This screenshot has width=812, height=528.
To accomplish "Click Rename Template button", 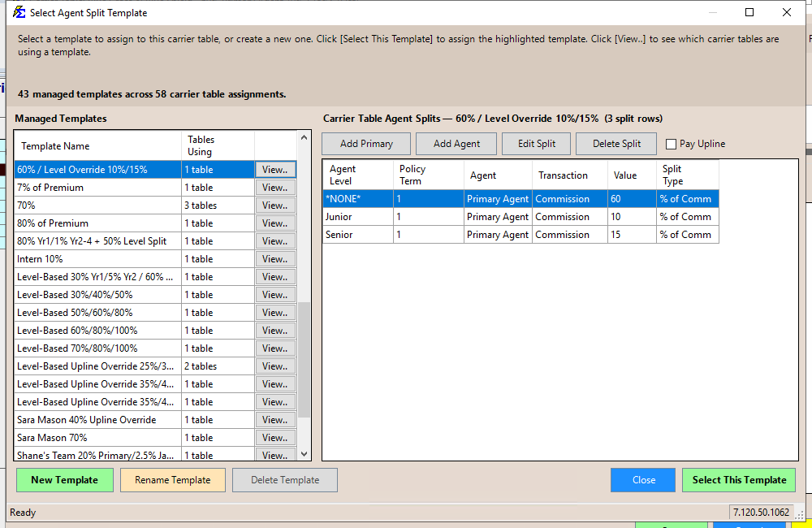I will pos(172,480).
